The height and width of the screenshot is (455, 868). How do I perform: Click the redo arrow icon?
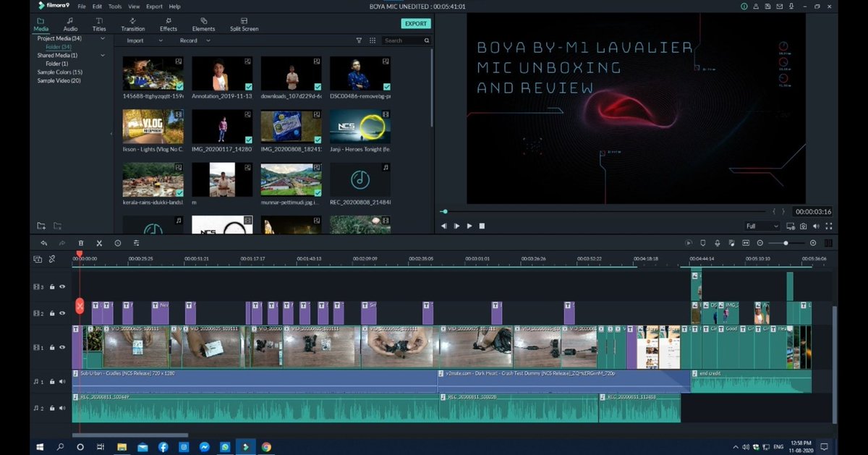click(61, 243)
